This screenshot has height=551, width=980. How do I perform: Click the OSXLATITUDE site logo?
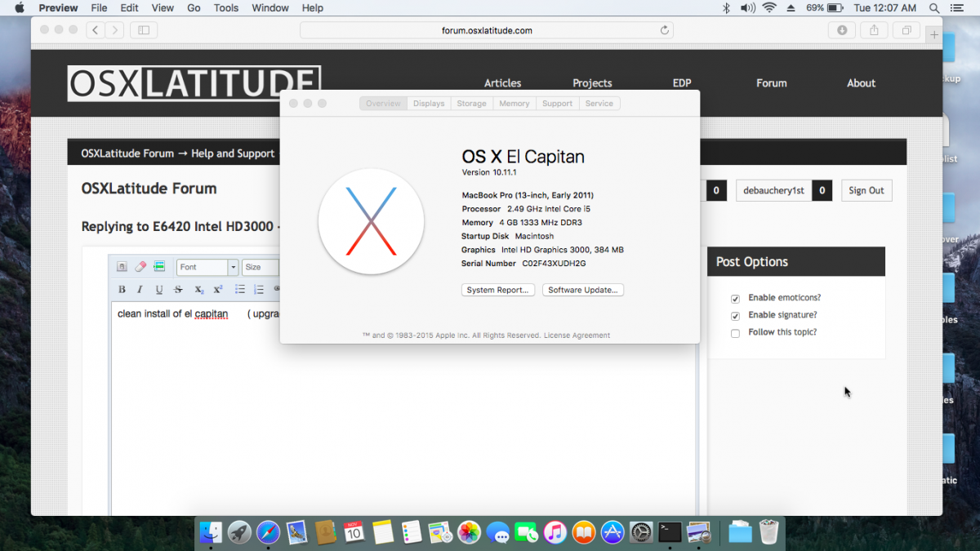click(194, 83)
